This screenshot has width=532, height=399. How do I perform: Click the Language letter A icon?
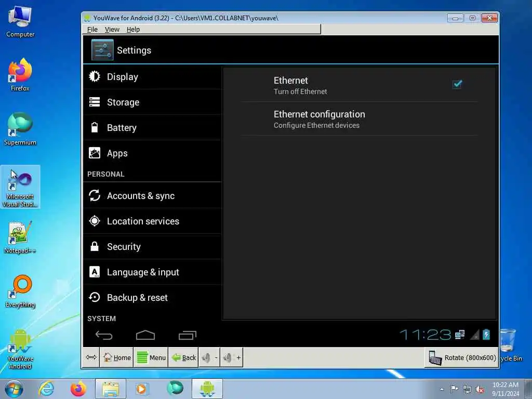pyautogui.click(x=95, y=272)
